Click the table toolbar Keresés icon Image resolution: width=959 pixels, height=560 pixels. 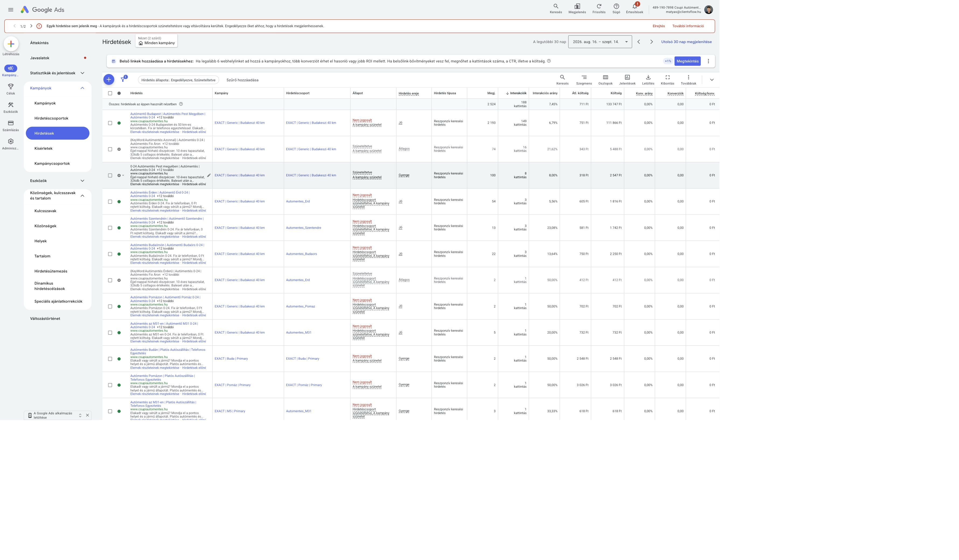(562, 77)
